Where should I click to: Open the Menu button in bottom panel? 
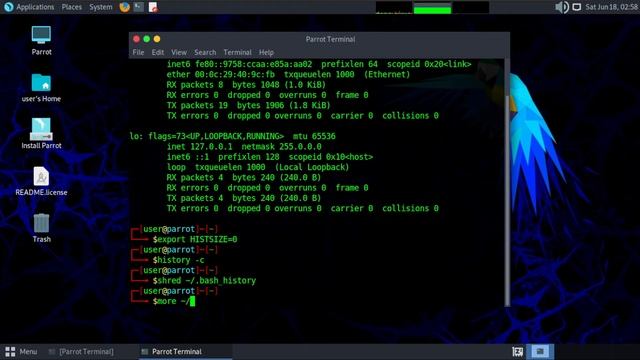21,351
